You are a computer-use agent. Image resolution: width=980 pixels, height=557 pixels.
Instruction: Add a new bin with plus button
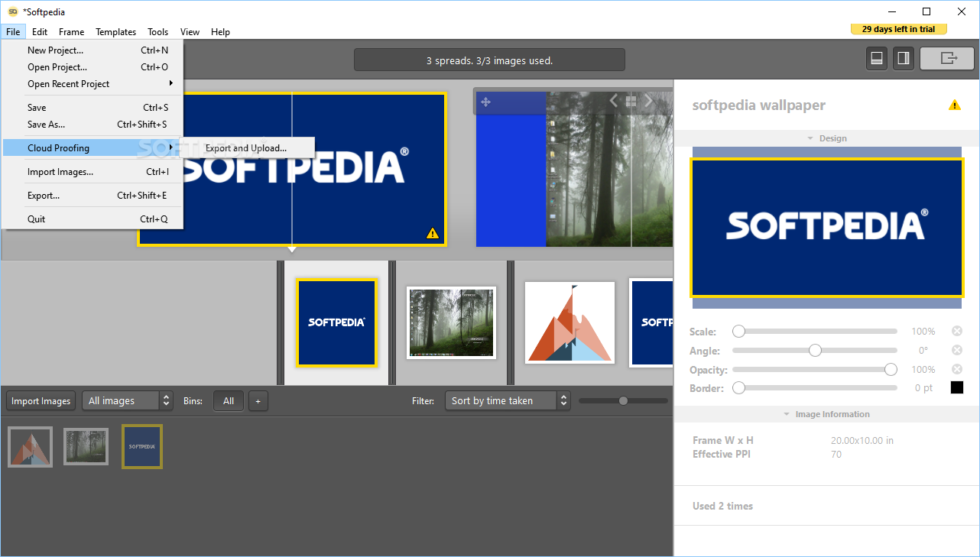click(x=258, y=401)
